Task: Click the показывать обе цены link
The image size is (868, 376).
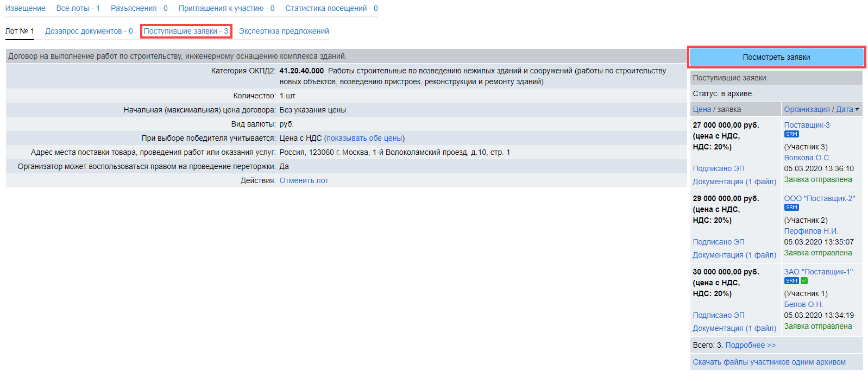Action: (x=364, y=138)
